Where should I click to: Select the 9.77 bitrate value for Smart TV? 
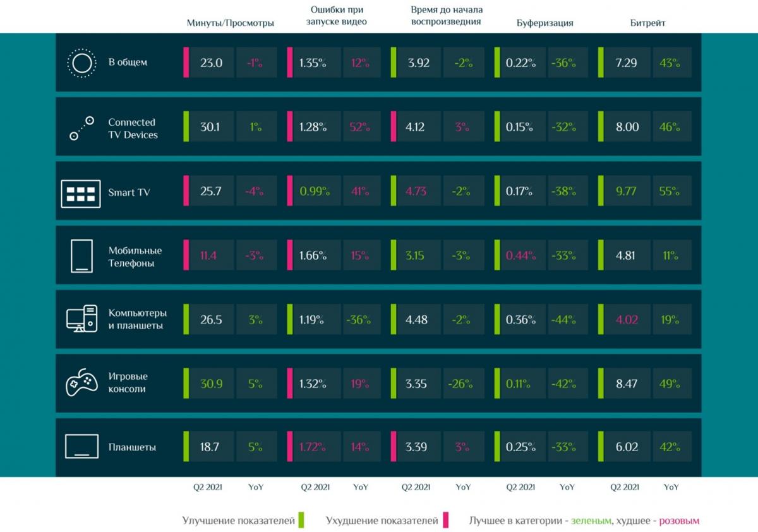tap(626, 191)
